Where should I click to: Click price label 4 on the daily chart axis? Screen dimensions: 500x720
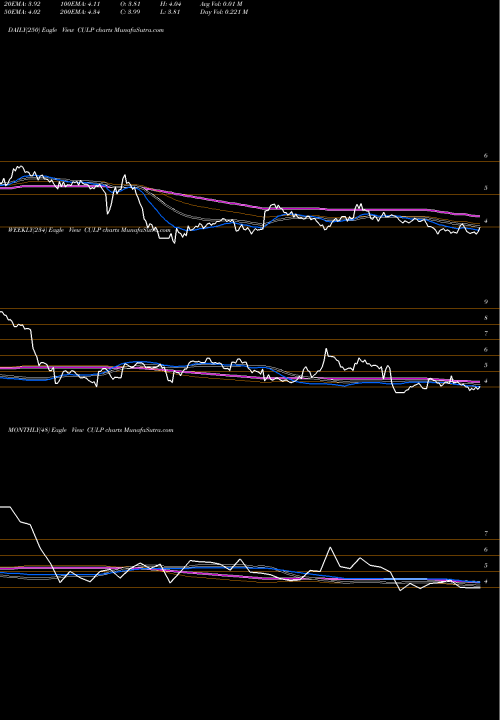(486, 221)
